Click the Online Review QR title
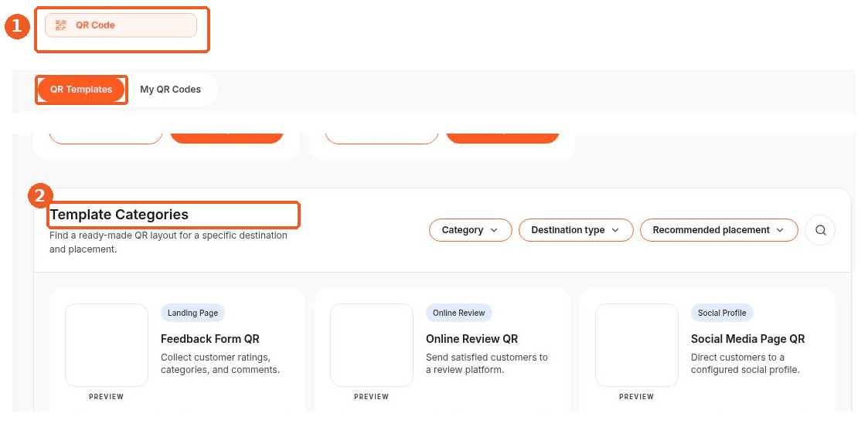Viewport: 868px width, 427px height. click(x=471, y=339)
